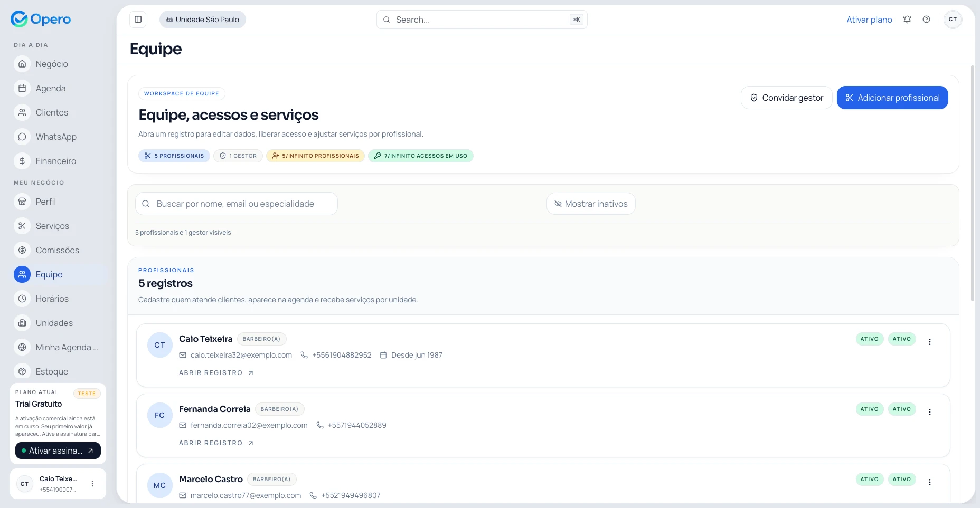
Task: Open the help question mark icon
Action: pyautogui.click(x=926, y=19)
